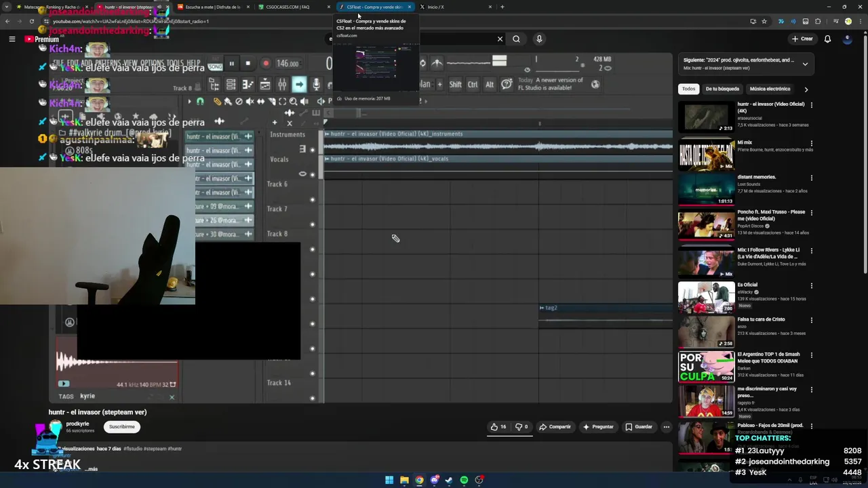Dislike the video with thumbs down
Viewport: 868px width, 488px height.
pos(521,426)
